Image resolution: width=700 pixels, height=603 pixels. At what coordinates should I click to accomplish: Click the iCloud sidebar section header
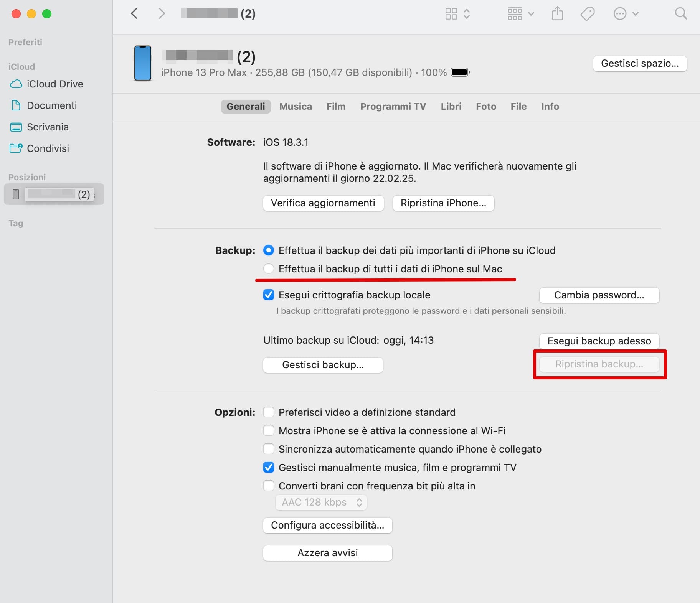point(21,67)
